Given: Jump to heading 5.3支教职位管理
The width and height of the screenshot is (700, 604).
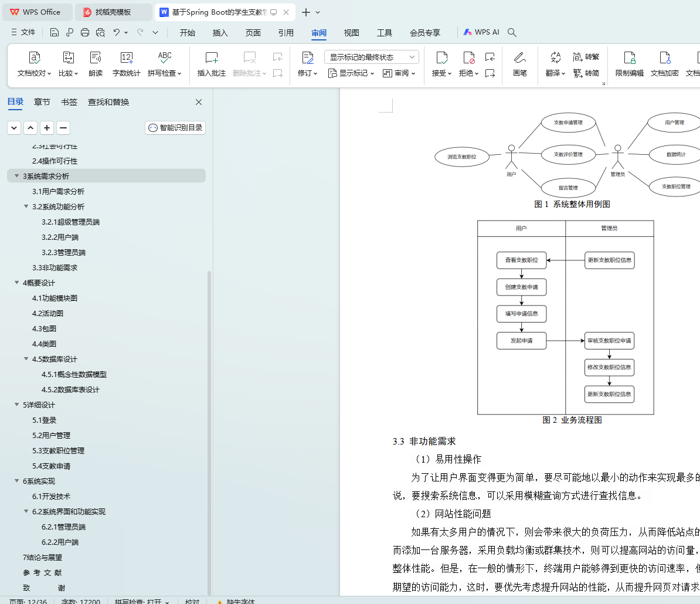Looking at the screenshot, I should point(58,450).
